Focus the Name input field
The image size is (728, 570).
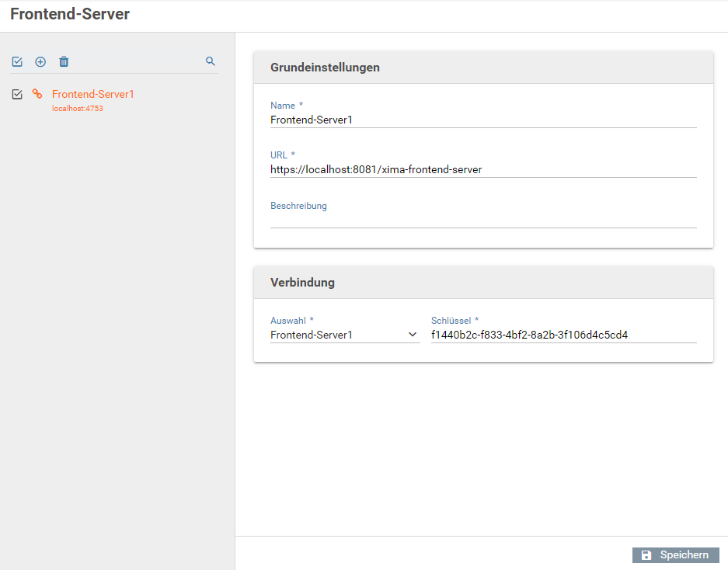tap(483, 120)
